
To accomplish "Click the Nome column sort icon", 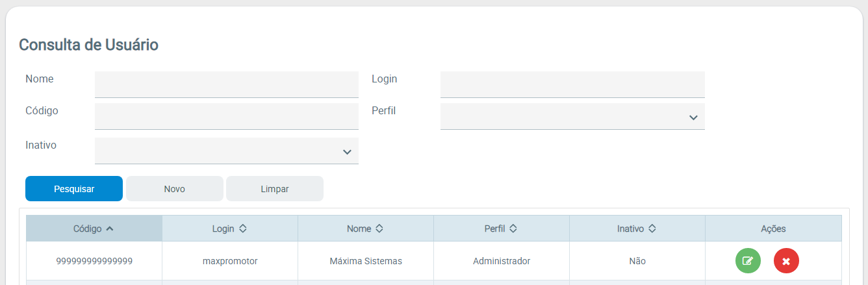I will (379, 229).
